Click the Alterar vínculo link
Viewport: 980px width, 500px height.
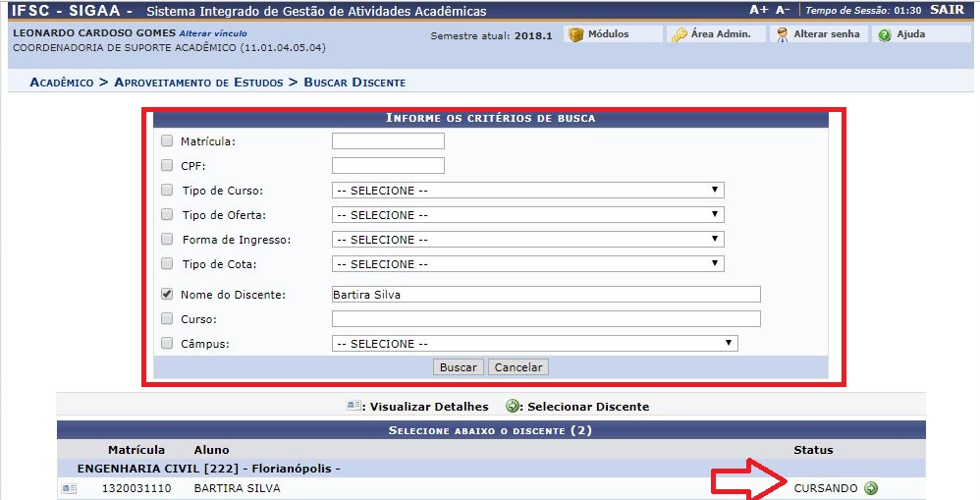[213, 32]
